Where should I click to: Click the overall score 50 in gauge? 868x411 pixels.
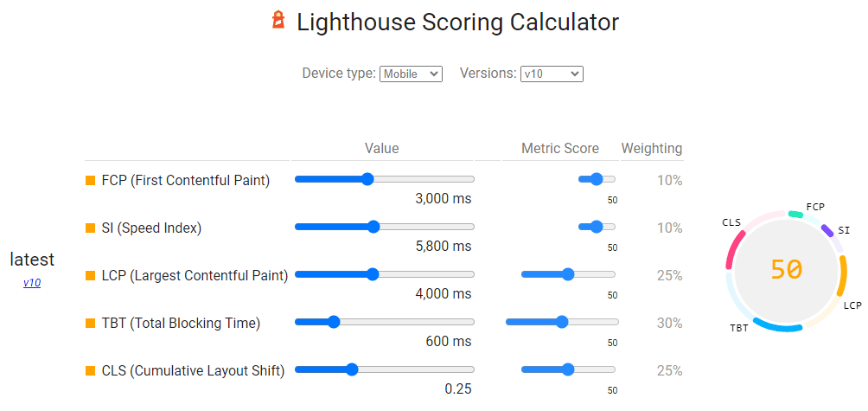pos(786,270)
